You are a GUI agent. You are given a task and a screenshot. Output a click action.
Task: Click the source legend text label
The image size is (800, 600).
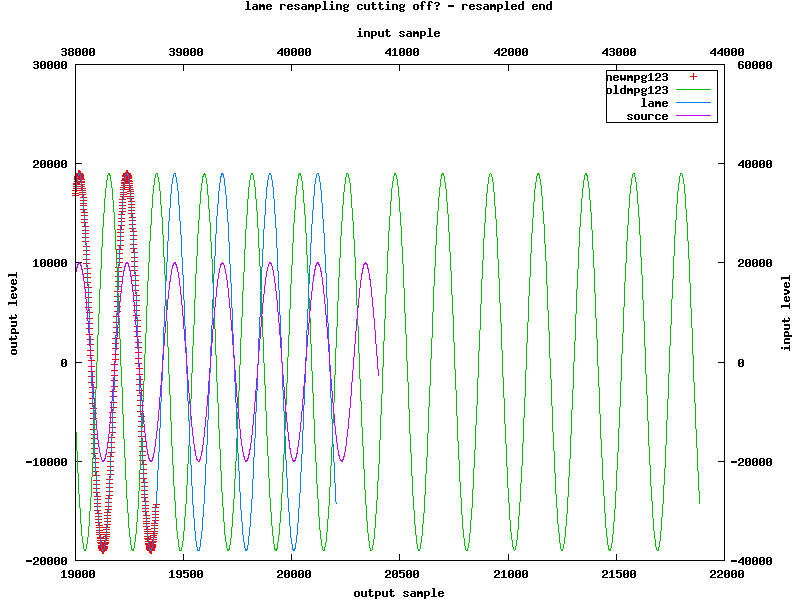[x=647, y=116]
